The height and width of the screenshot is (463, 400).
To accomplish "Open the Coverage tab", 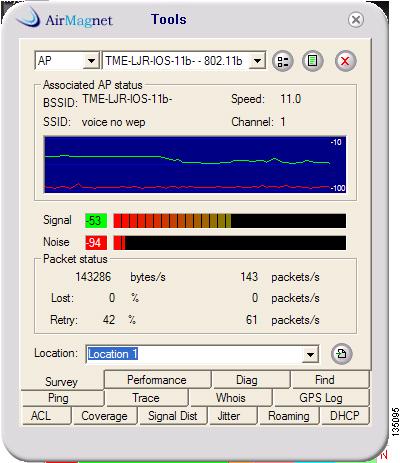I will tap(104, 416).
